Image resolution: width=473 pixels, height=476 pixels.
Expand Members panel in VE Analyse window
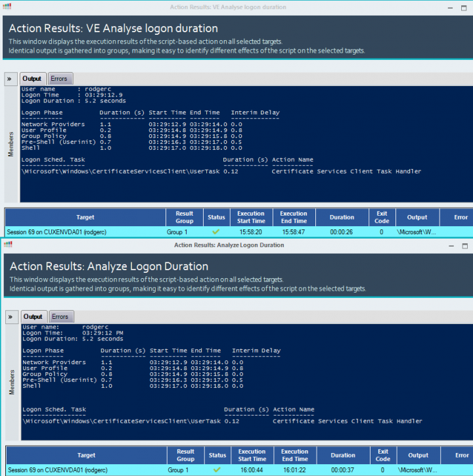pyautogui.click(x=11, y=79)
